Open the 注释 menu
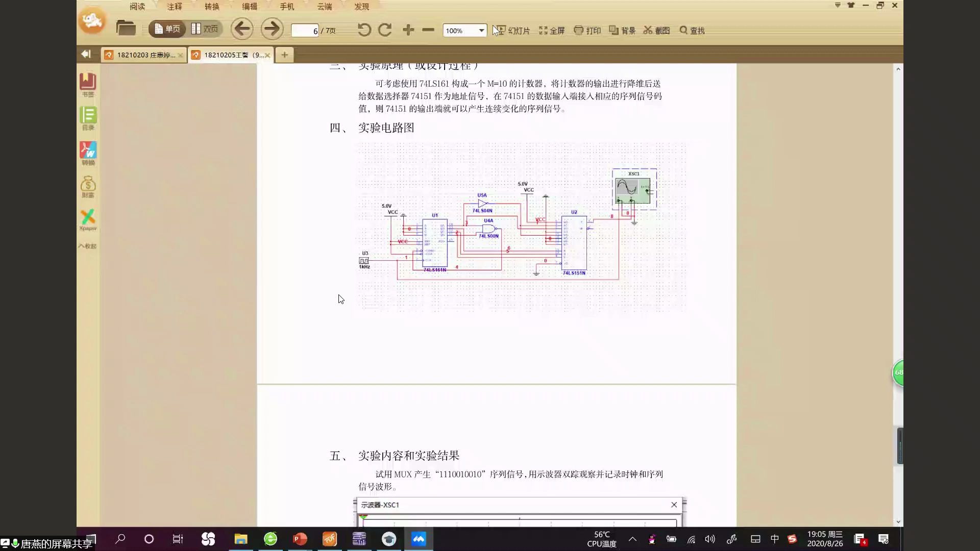This screenshot has height=551, width=980. [x=175, y=7]
